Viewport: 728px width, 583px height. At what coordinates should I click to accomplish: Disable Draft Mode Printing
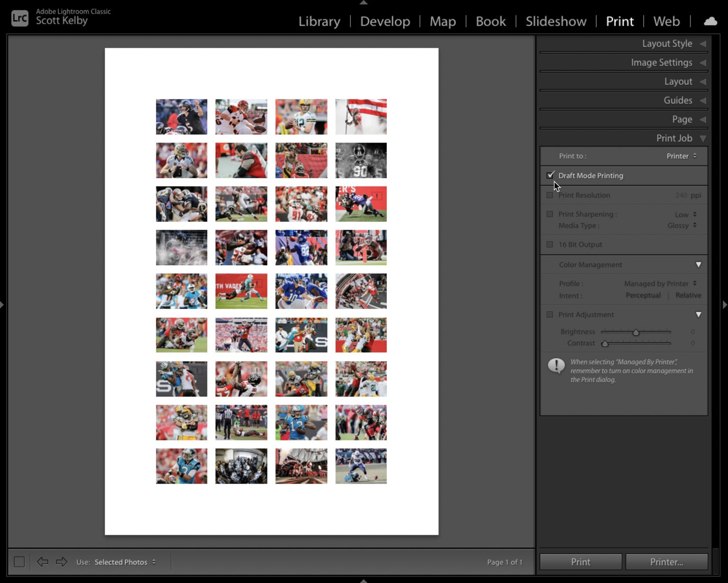click(x=550, y=175)
